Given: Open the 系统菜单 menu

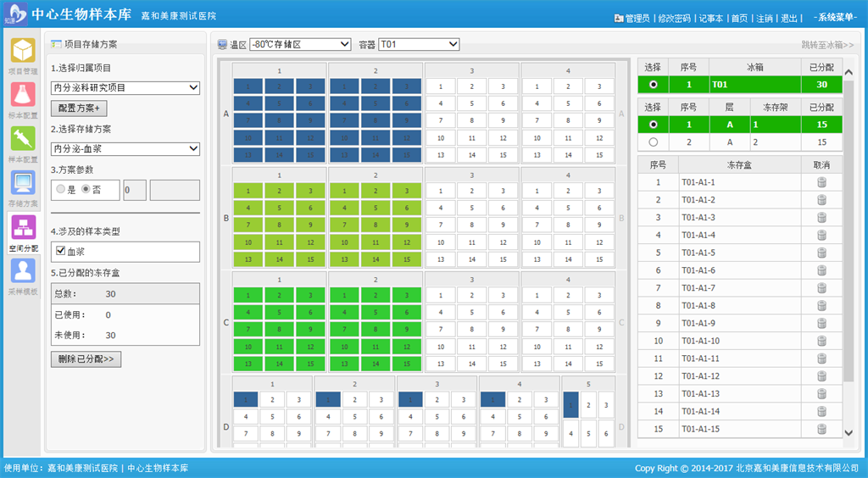Looking at the screenshot, I should [833, 18].
